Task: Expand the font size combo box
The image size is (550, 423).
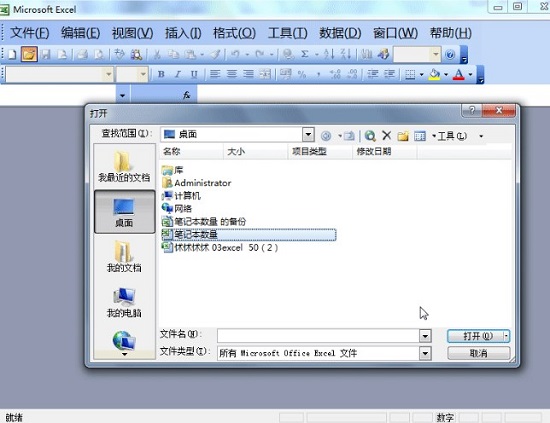Action: (x=142, y=74)
